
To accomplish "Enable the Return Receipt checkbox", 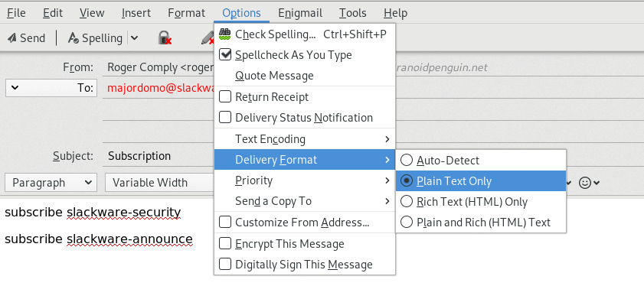I will tap(225, 97).
